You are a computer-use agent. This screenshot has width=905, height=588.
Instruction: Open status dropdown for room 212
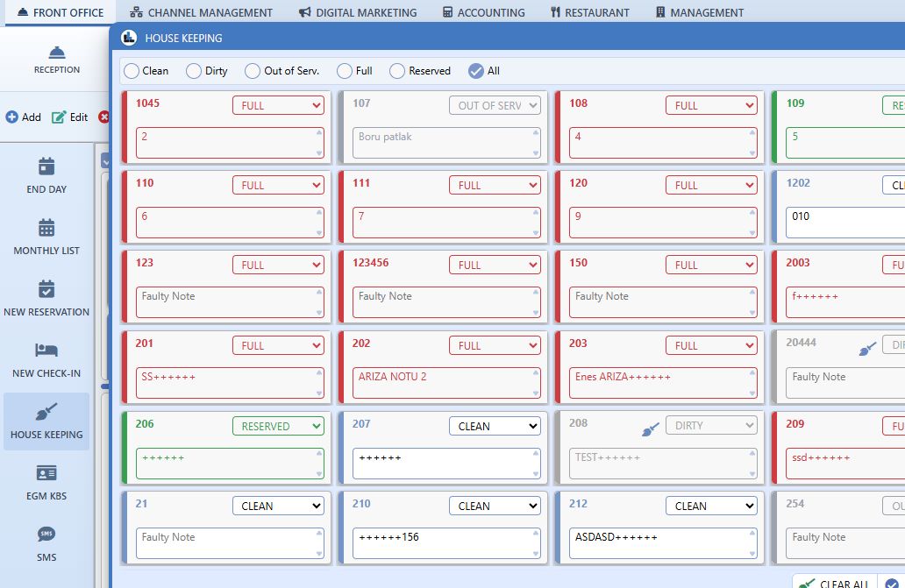(x=711, y=506)
